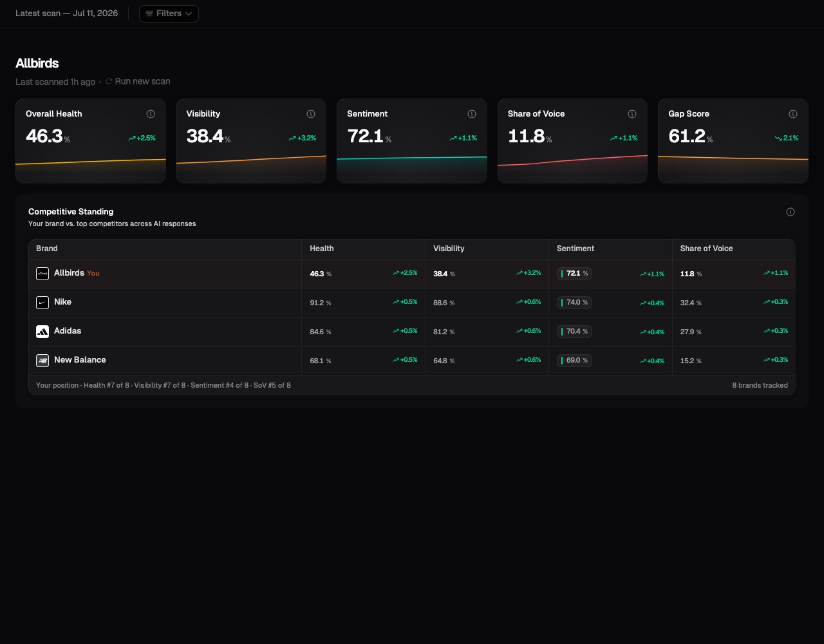Click the Nike swoosh logo icon
The height and width of the screenshot is (644, 824).
click(42, 303)
